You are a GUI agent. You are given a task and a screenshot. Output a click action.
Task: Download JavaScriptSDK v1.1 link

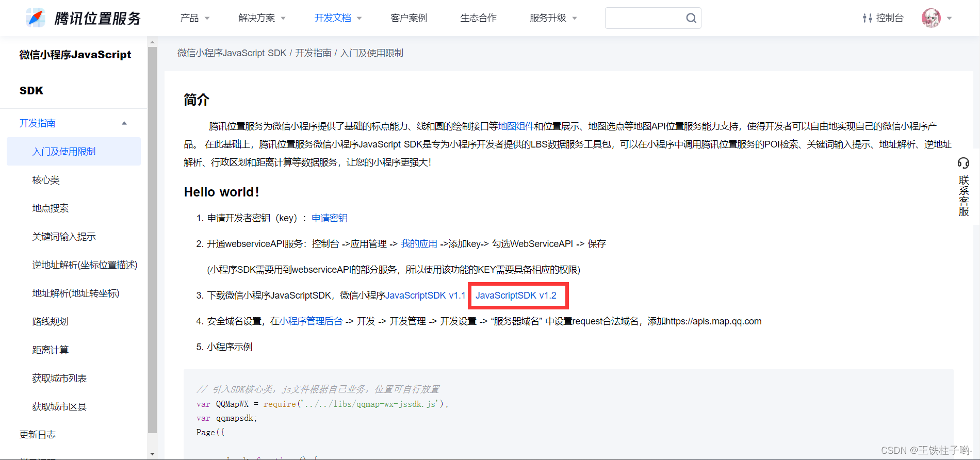click(425, 295)
